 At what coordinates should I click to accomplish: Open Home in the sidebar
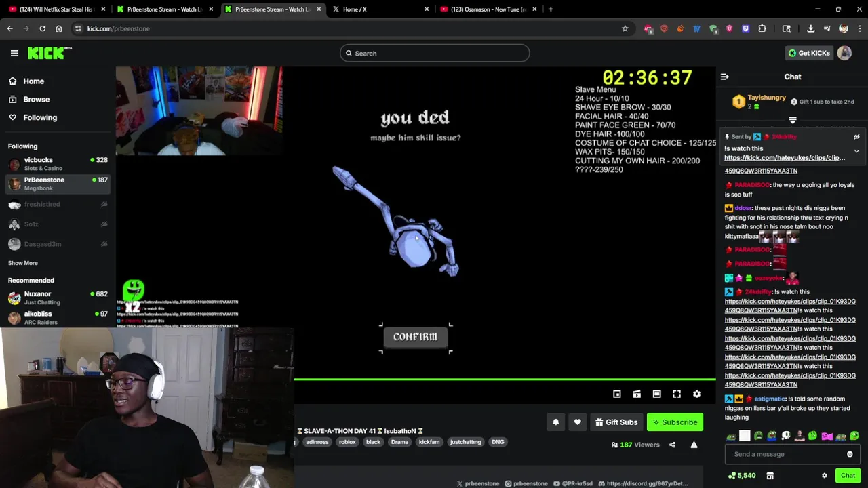[x=33, y=81]
